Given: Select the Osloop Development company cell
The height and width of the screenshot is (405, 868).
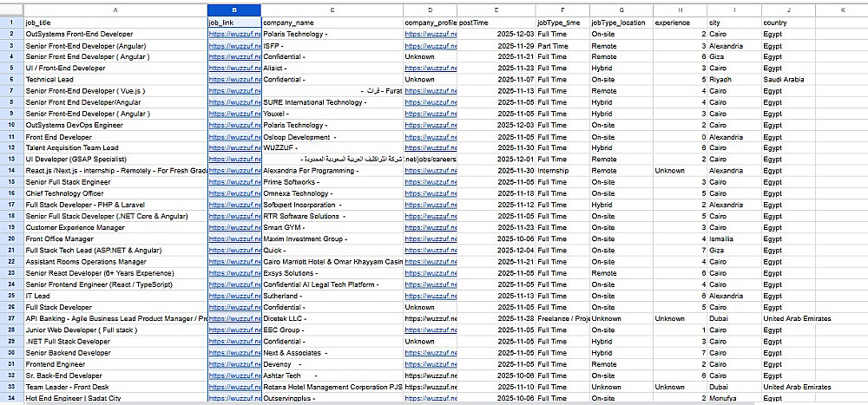Looking at the screenshot, I should 332,137.
